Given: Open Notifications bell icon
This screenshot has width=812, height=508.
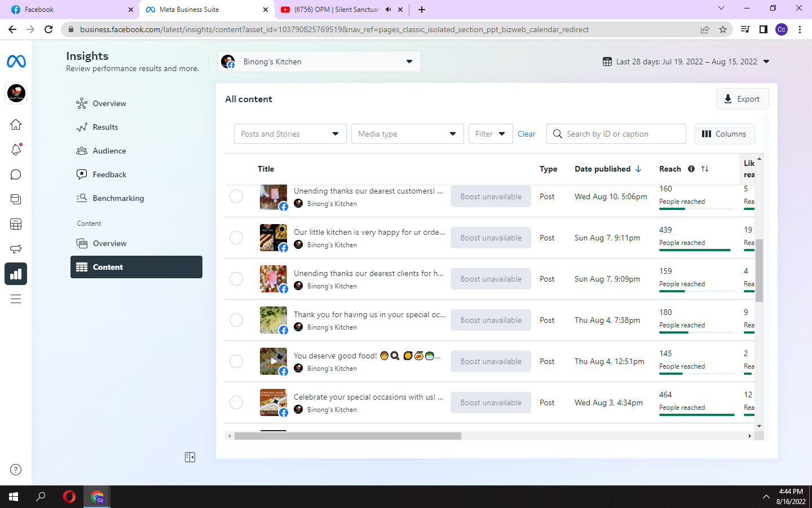Looking at the screenshot, I should 16,150.
